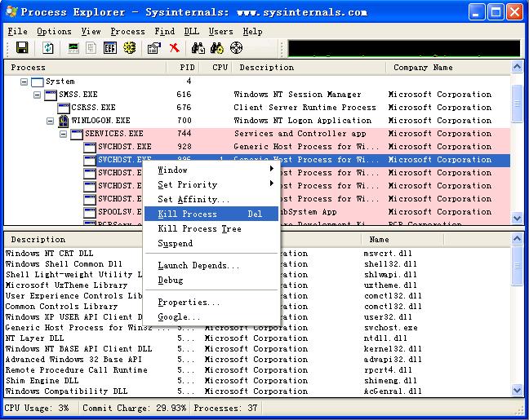Click DLL pane scrollbar up arrow
This screenshot has height=420, width=529.
point(518,239)
